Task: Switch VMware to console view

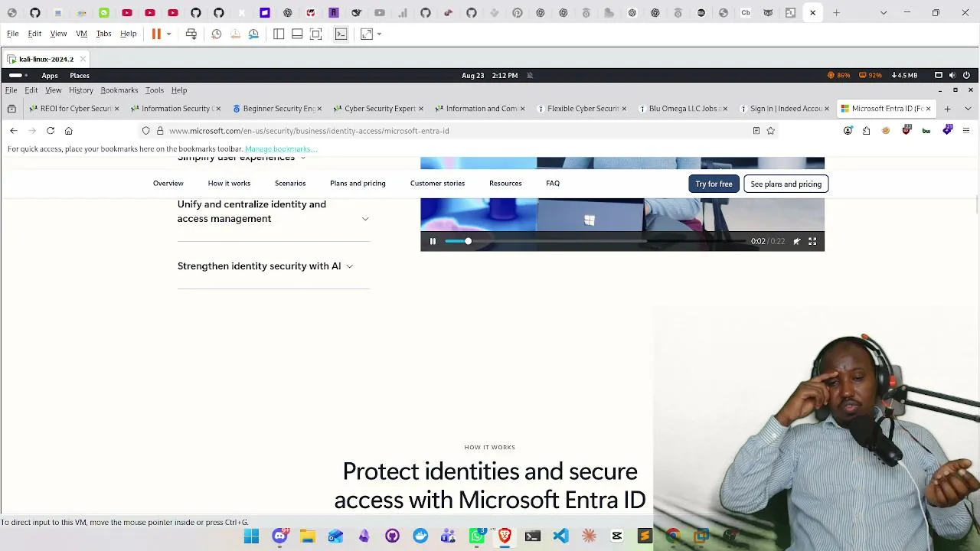Action: [341, 34]
